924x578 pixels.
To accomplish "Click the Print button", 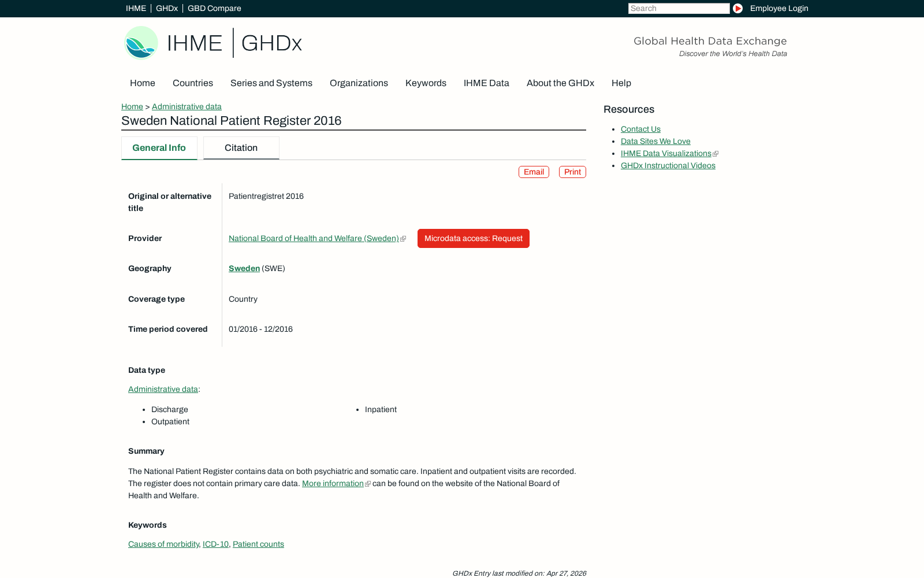I will click(x=572, y=172).
